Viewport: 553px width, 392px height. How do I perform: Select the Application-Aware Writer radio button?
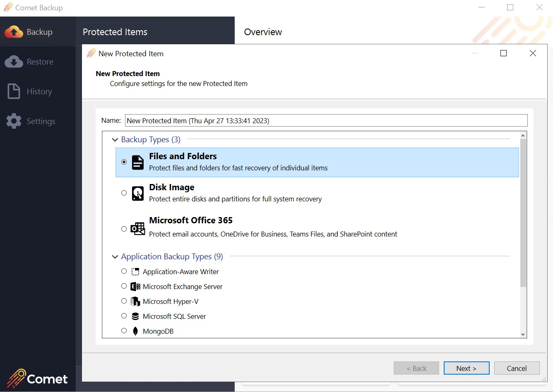point(124,271)
